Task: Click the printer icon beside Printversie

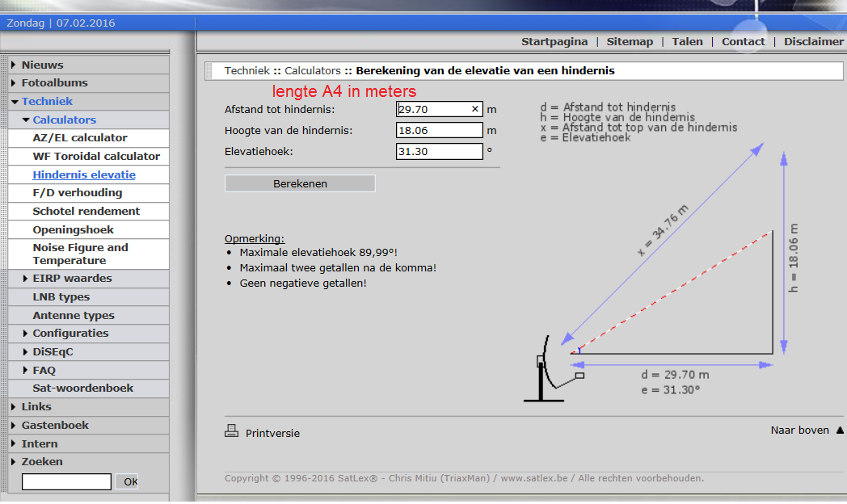Action: [x=231, y=431]
